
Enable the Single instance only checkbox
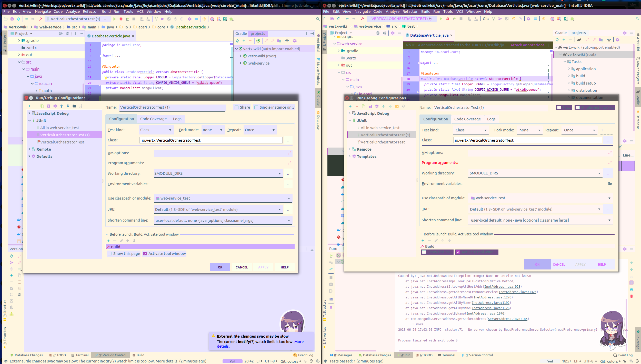click(256, 107)
